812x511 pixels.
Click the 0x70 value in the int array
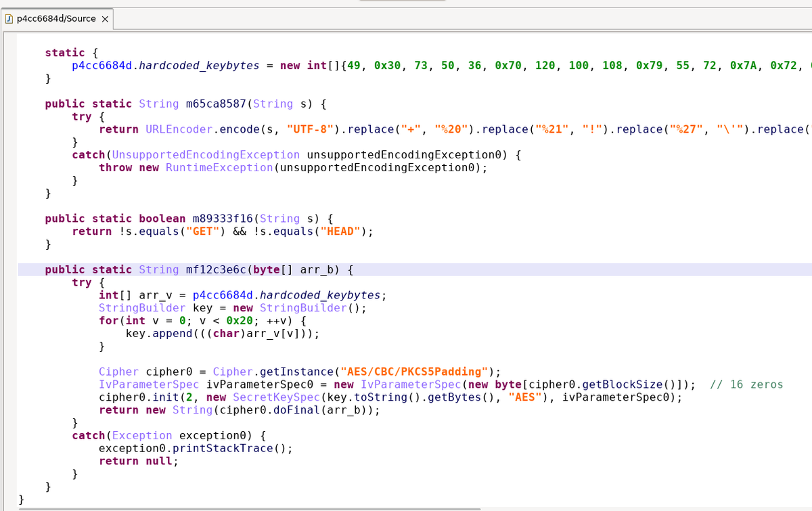[508, 66]
